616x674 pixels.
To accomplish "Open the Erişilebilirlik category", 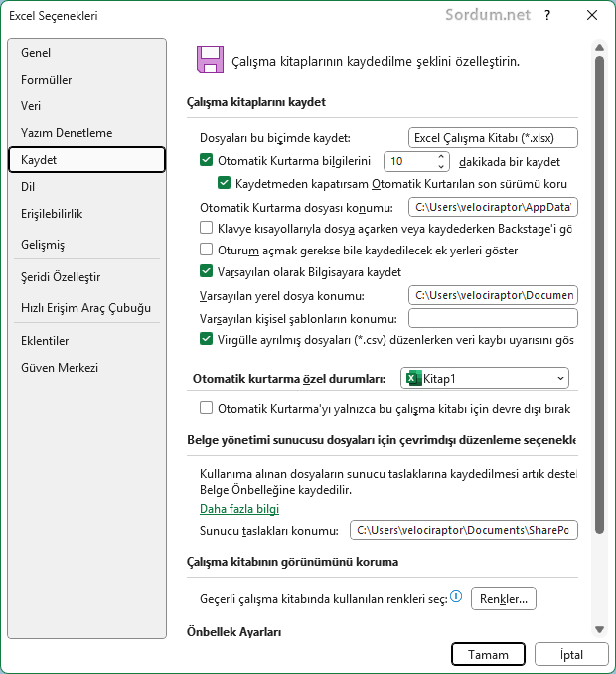I will coord(86,214).
